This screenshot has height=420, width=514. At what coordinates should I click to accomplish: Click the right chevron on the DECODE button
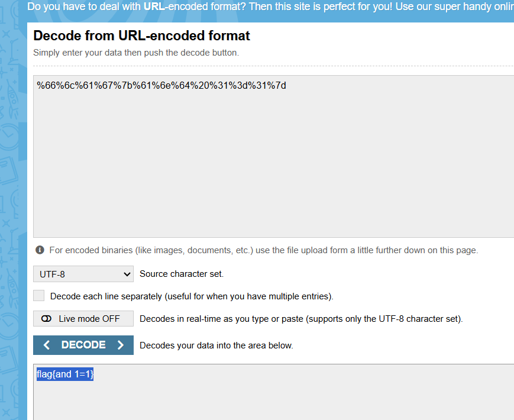121,345
